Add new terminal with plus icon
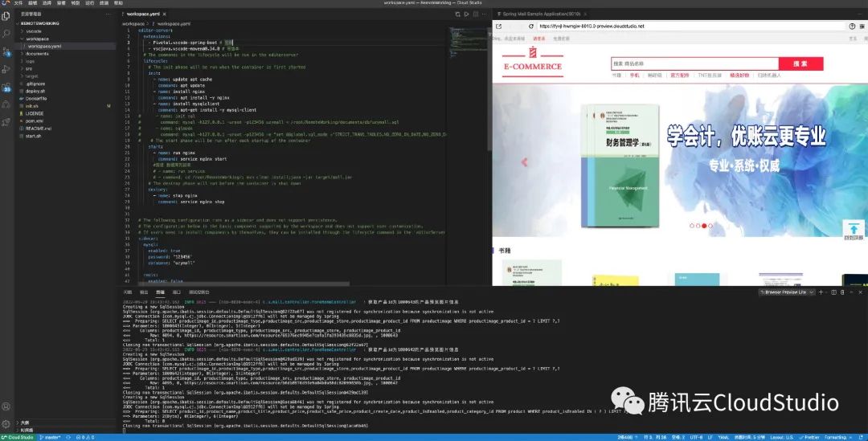Viewport: 868px width, 441px height. pos(821,292)
